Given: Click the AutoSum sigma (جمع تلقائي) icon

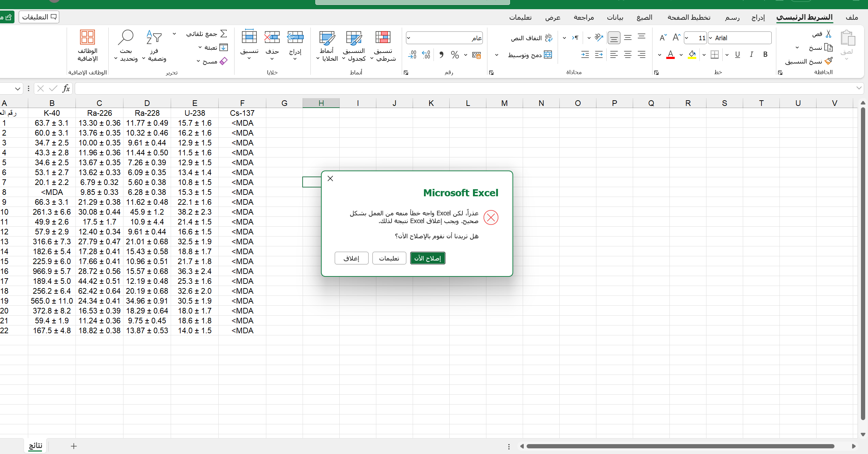Looking at the screenshot, I should 224,34.
